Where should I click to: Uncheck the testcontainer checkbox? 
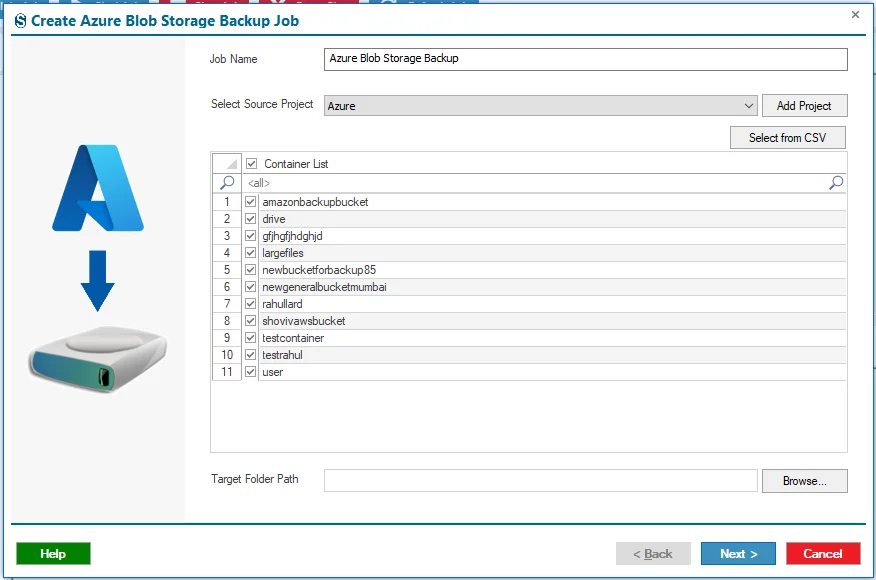pos(251,338)
